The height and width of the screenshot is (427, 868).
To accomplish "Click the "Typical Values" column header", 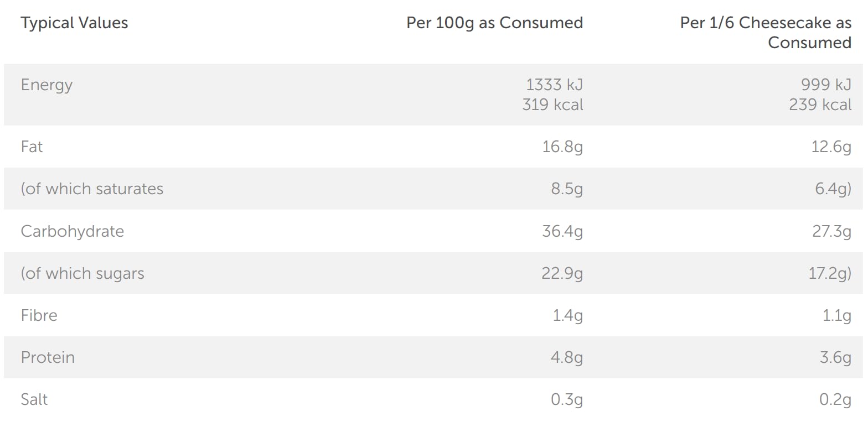I will point(74,23).
